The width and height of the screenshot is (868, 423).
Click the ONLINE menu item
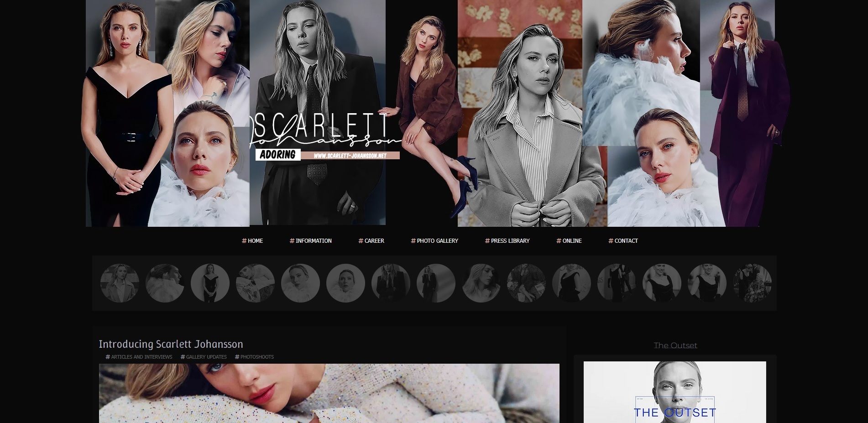coord(569,241)
